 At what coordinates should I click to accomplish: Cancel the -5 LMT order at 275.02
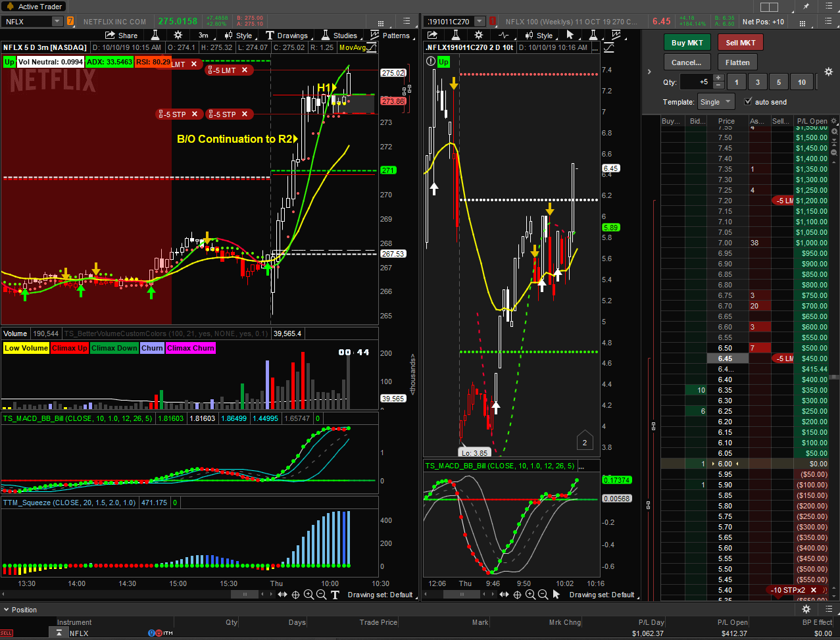[x=245, y=70]
